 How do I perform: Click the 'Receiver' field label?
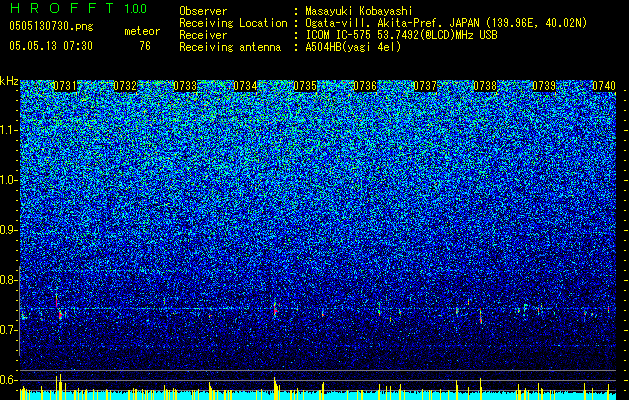(203, 35)
